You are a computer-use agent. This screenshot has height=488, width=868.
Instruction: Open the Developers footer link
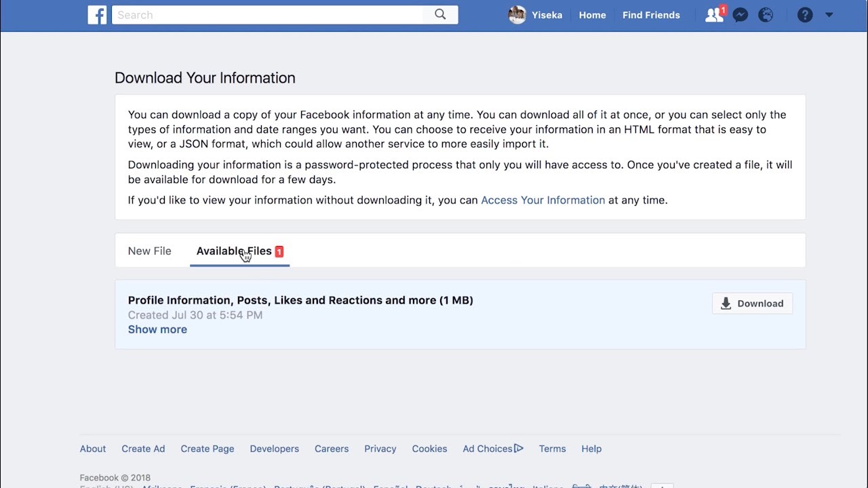click(274, 449)
